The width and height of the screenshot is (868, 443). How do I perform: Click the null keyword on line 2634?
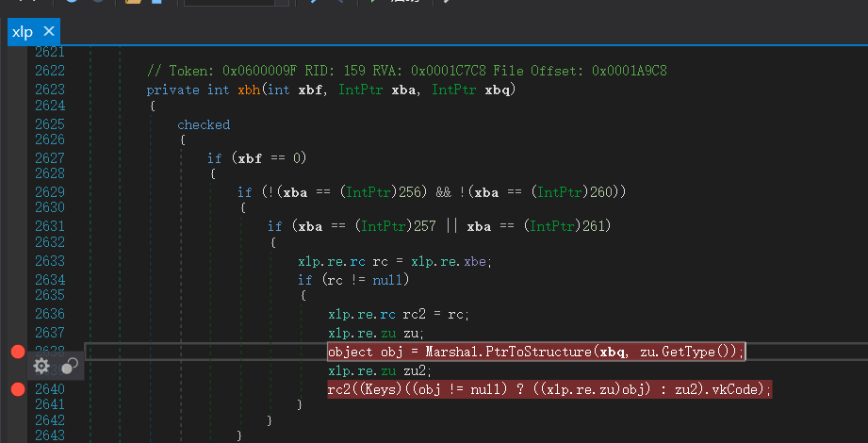(387, 280)
